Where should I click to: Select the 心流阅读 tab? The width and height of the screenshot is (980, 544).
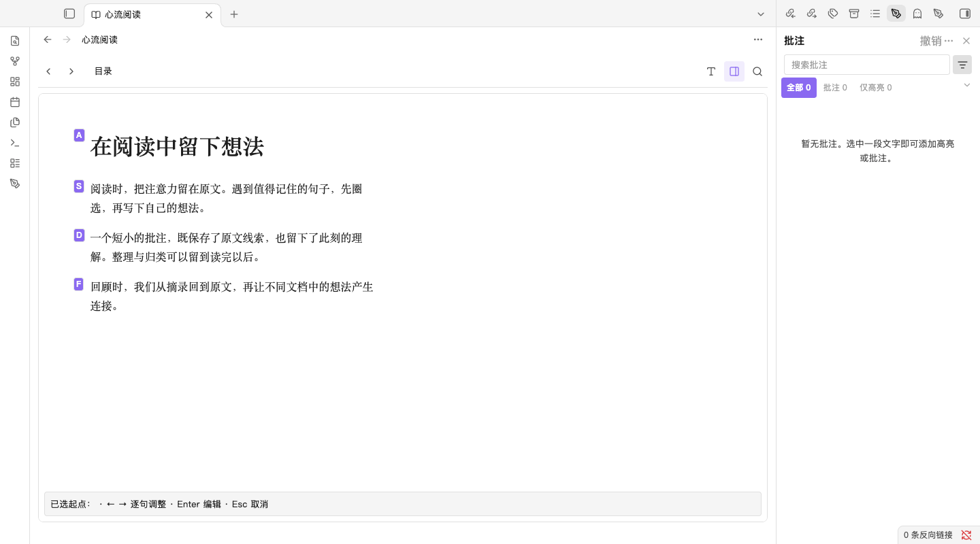pos(152,14)
